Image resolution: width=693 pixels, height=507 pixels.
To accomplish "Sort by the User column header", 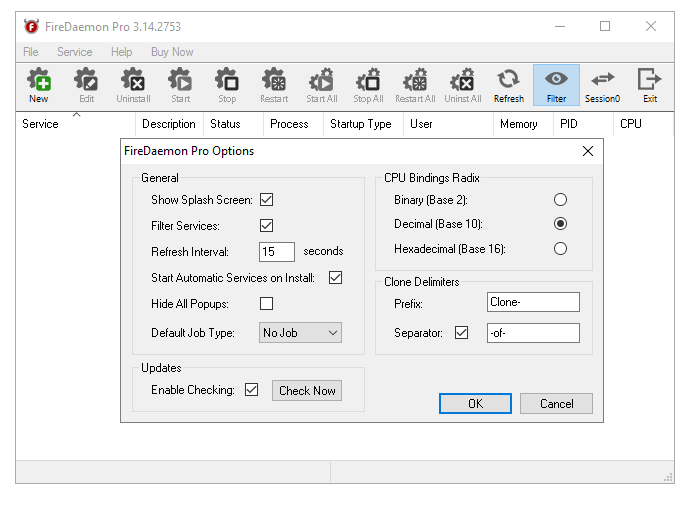I will pos(449,124).
